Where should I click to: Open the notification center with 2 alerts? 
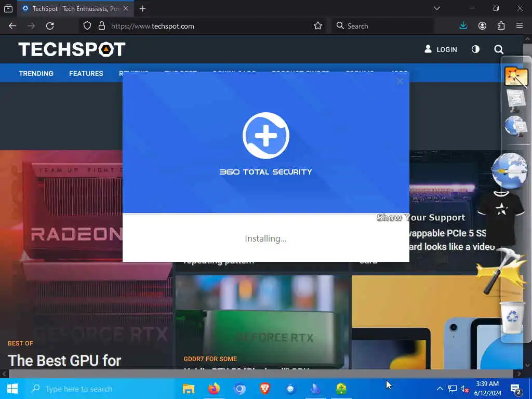pyautogui.click(x=516, y=389)
